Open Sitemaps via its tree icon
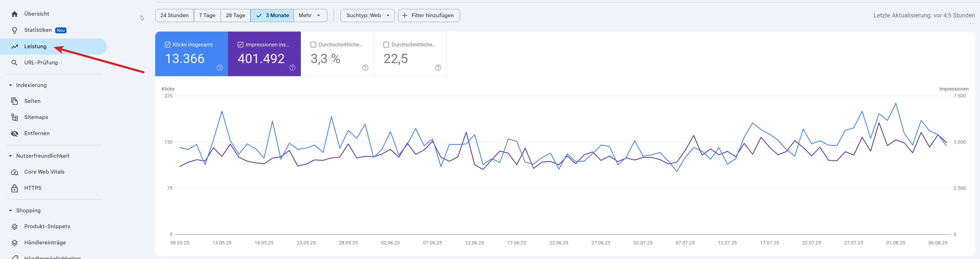The height and width of the screenshot is (259, 980). coord(14,117)
